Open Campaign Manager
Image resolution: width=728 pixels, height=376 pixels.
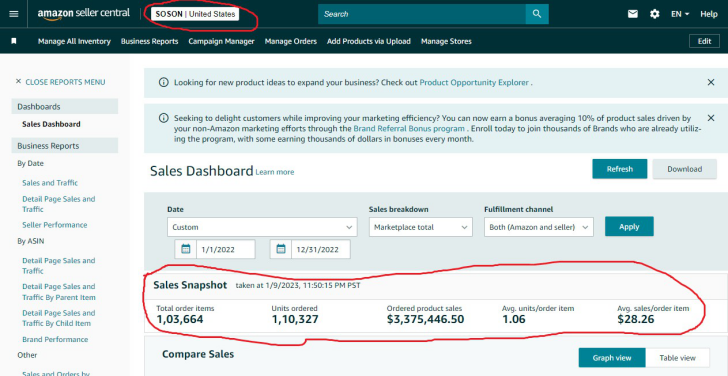tap(221, 41)
